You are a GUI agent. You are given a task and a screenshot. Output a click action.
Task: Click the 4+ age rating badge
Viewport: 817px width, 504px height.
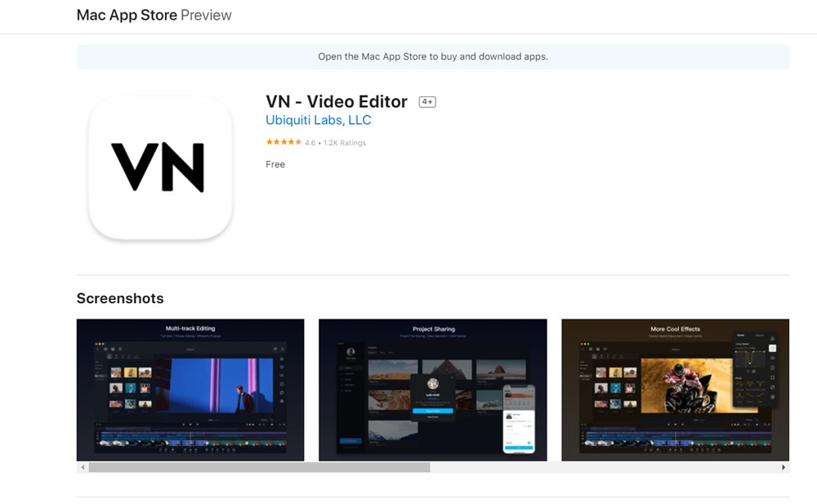(427, 101)
